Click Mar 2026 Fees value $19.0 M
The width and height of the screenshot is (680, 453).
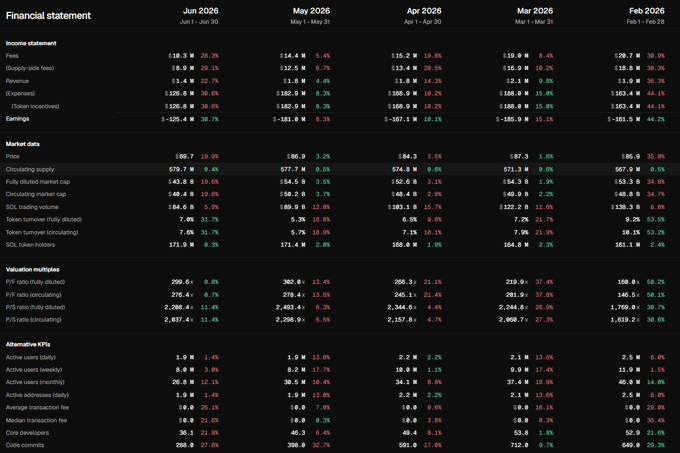[515, 56]
